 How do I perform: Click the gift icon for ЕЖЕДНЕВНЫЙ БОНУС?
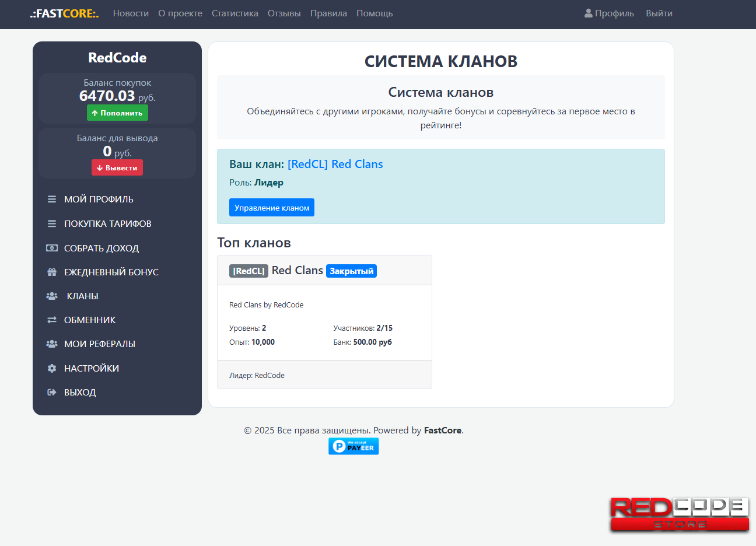pyautogui.click(x=52, y=272)
